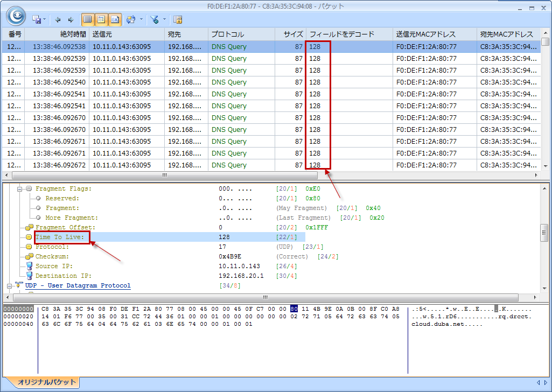This screenshot has height=392, width=552.
Task: Toggle the field decode view button
Action: pos(101,20)
